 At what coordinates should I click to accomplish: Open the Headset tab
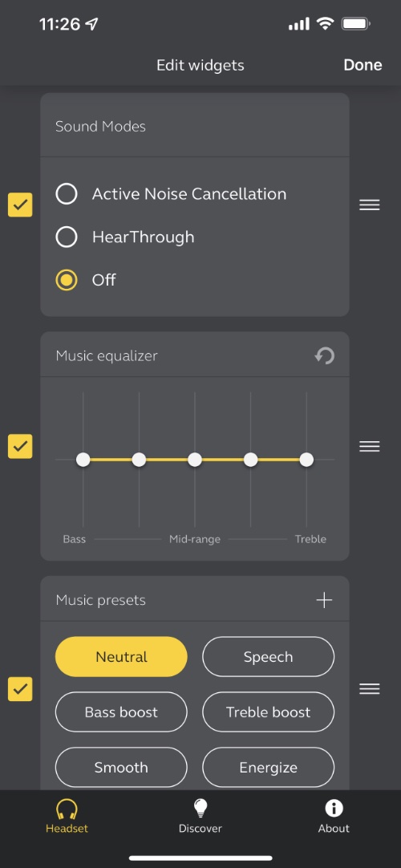pyautogui.click(x=67, y=816)
